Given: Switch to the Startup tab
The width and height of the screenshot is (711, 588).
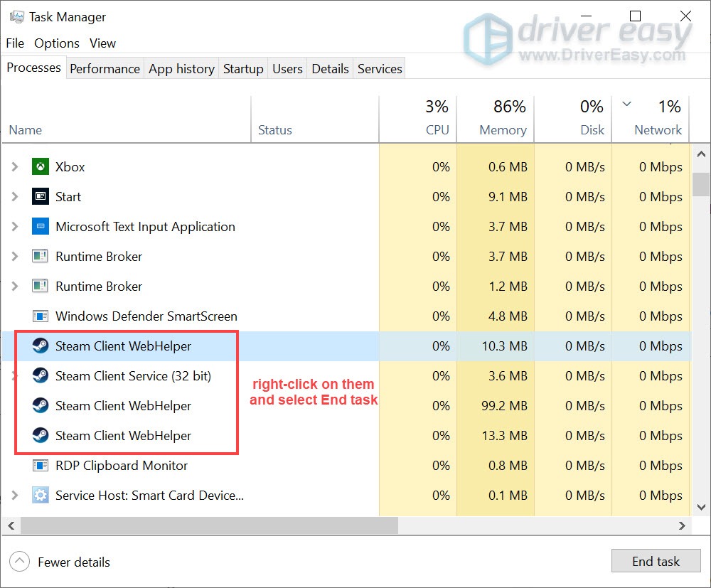Looking at the screenshot, I should [x=243, y=68].
